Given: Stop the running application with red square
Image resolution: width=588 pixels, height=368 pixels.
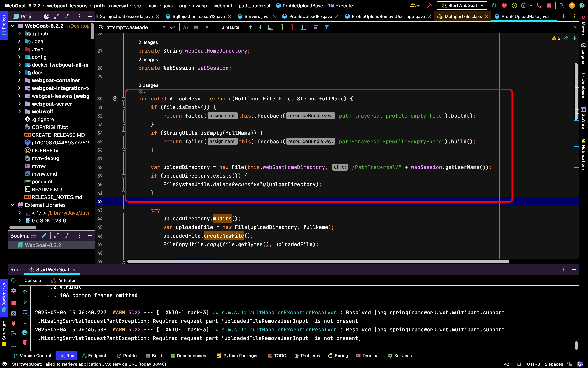Looking at the screenshot, I should [549, 6].
